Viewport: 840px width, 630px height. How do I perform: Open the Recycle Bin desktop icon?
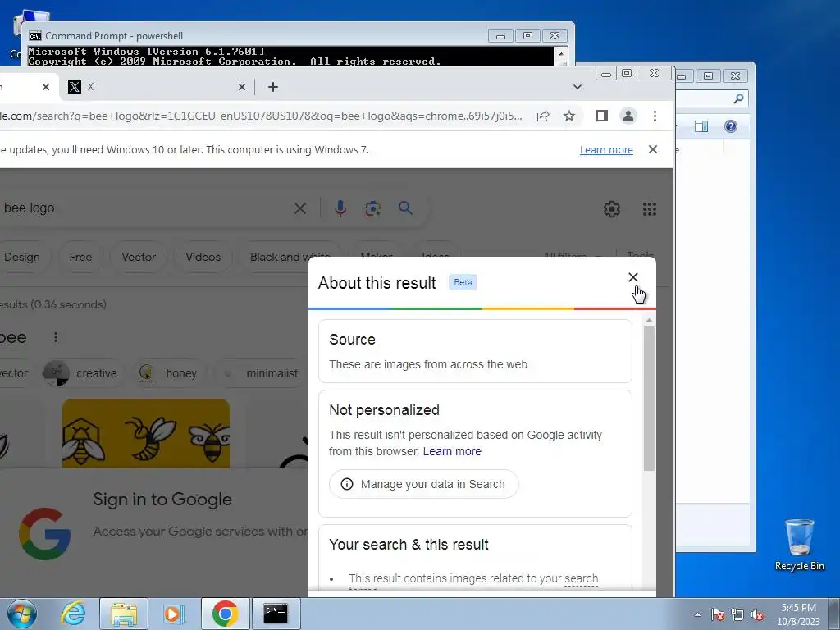[x=799, y=545]
